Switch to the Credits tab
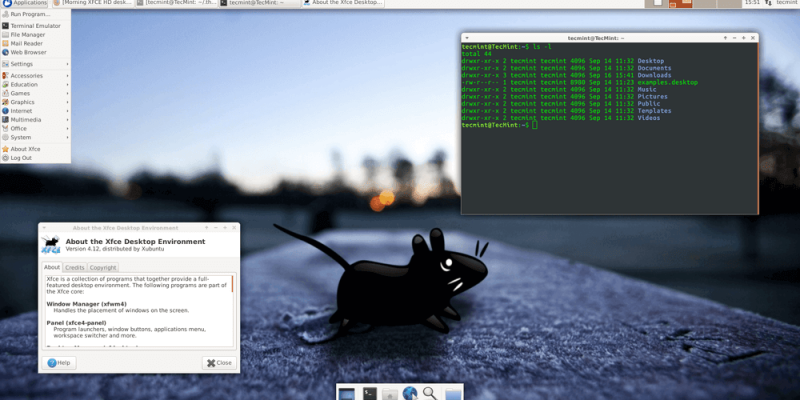 click(75, 267)
